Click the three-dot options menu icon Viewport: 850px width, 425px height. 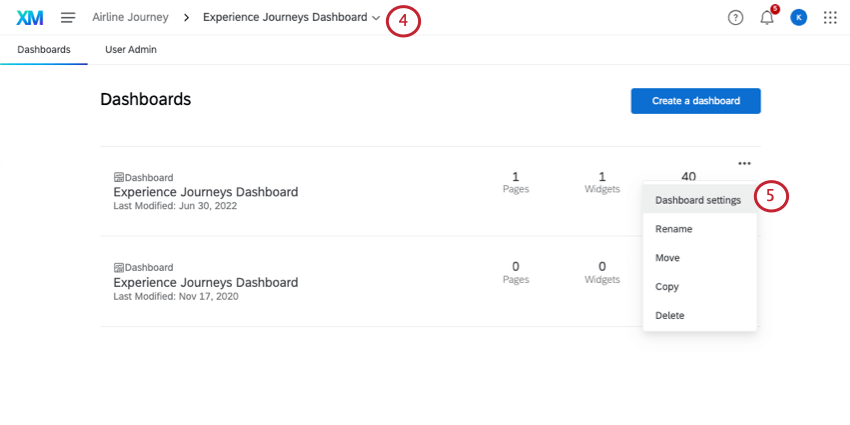click(x=744, y=163)
